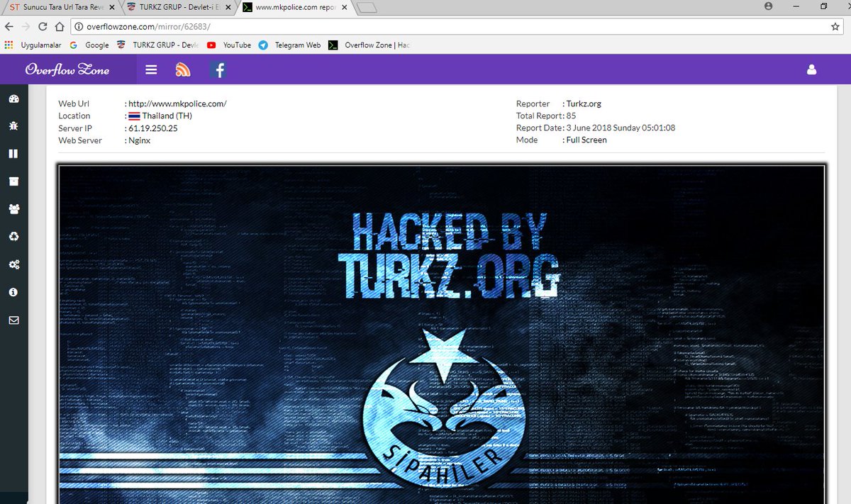The height and width of the screenshot is (504, 851).
Task: Select the recycle icon in sidebar
Action: click(x=13, y=236)
